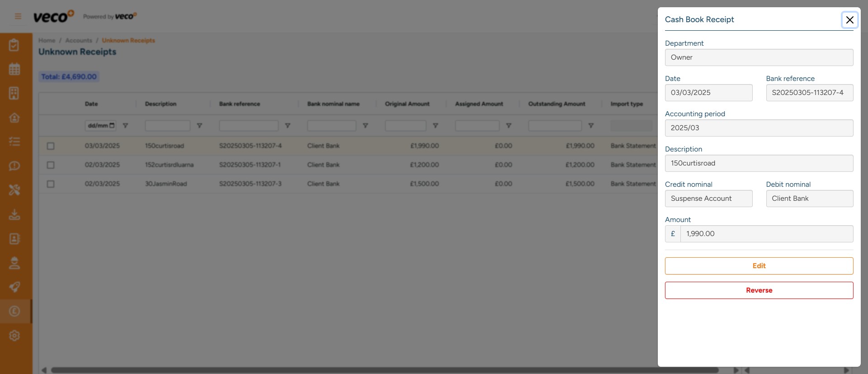Image resolution: width=868 pixels, height=374 pixels.
Task: Open the Bank reference column filter funnel
Action: tap(288, 126)
